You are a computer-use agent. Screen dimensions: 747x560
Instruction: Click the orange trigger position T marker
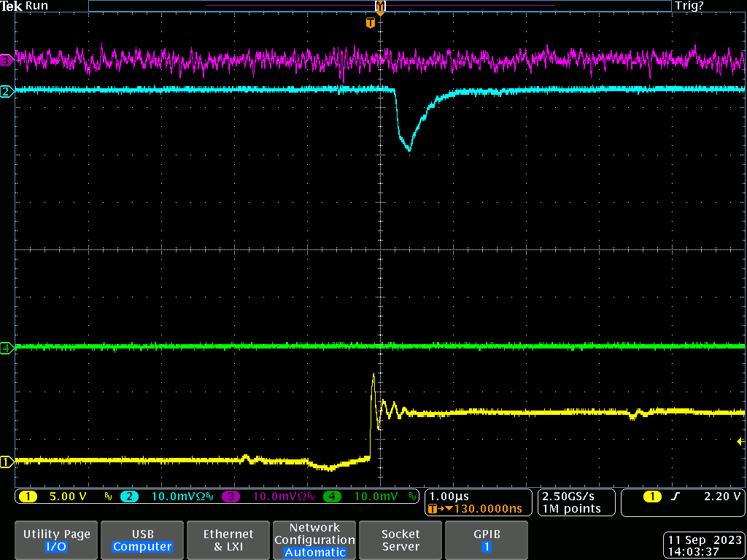pyautogui.click(x=371, y=23)
